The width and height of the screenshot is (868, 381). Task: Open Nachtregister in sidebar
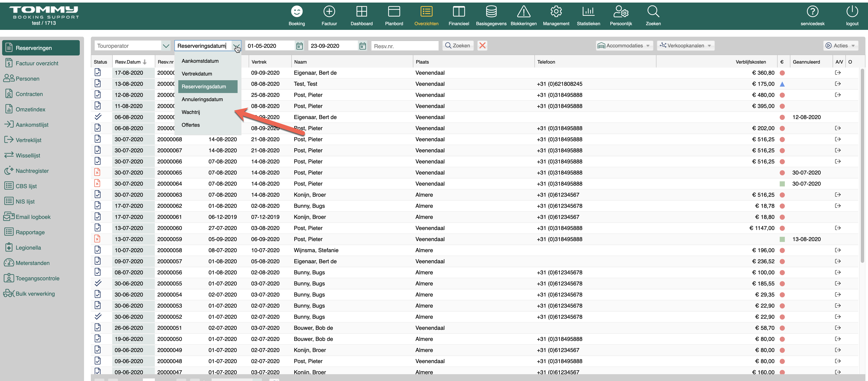[x=41, y=171]
